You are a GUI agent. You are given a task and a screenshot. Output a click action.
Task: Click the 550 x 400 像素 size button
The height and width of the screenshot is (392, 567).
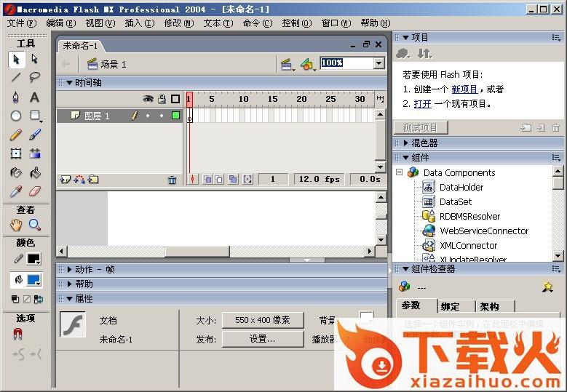click(x=263, y=320)
